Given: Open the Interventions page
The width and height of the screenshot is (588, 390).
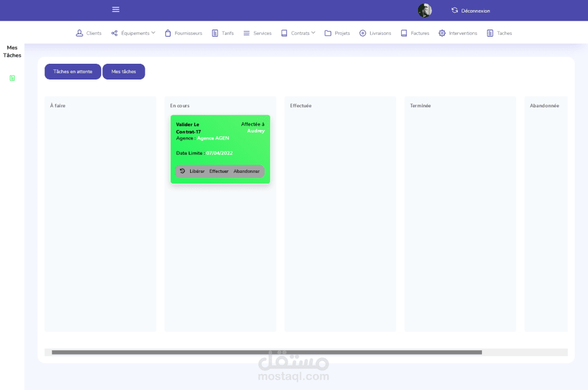Looking at the screenshot, I should (463, 33).
